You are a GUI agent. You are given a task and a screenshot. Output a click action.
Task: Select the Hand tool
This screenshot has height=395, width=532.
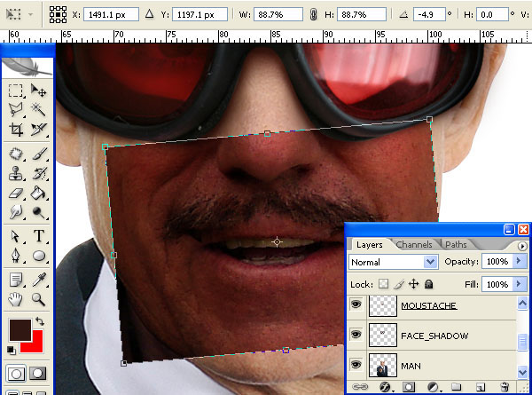pyautogui.click(x=15, y=299)
